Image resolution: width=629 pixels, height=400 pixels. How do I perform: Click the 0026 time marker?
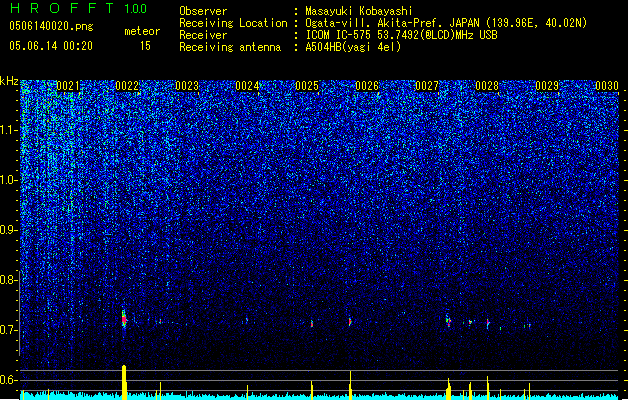click(367, 86)
